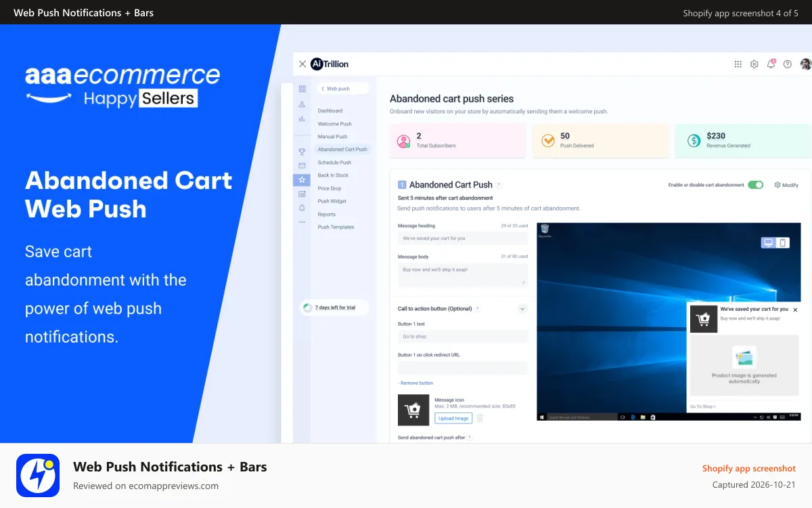The height and width of the screenshot is (508, 812).
Task: Open Push Widget menu item
Action: click(x=332, y=201)
